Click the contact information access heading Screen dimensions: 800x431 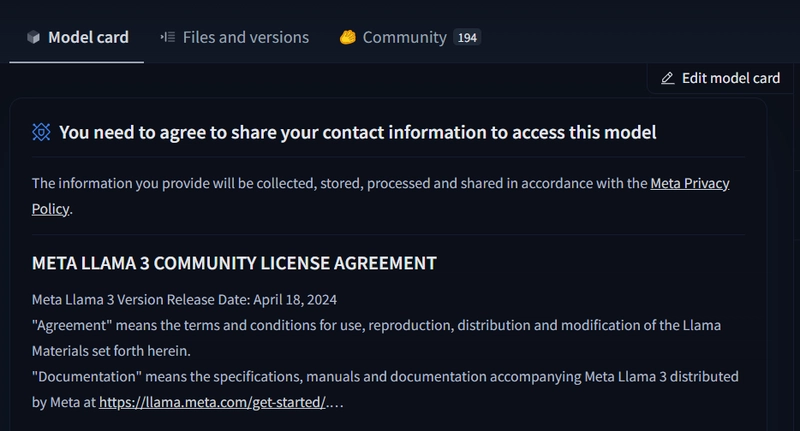[x=358, y=132]
